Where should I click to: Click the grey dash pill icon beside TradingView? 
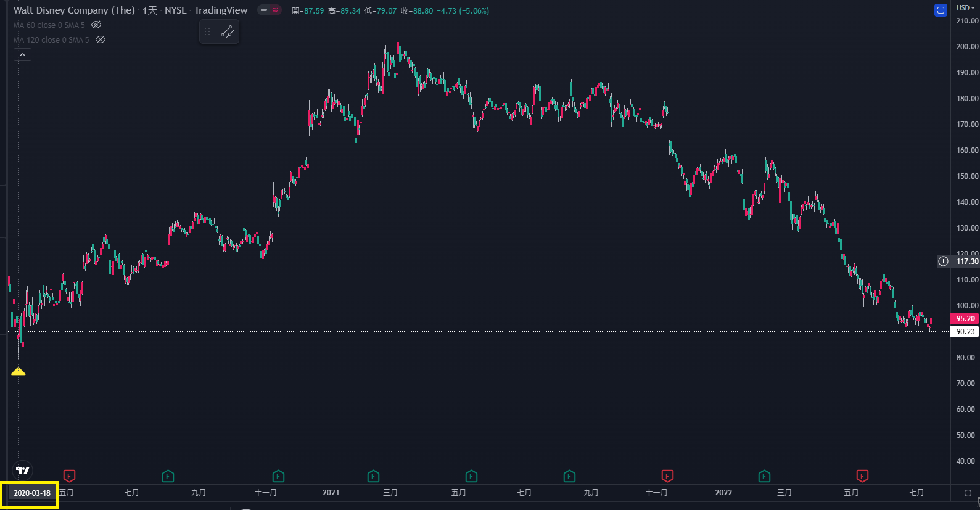click(x=264, y=10)
